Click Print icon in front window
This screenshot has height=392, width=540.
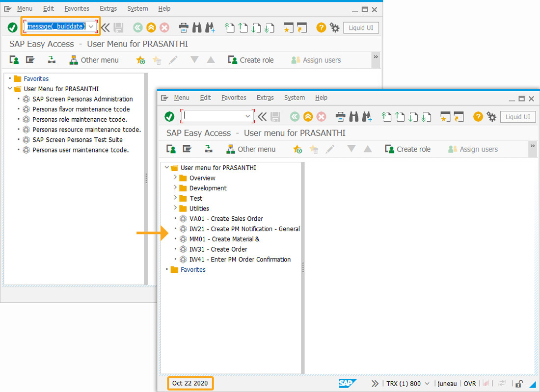[x=340, y=117]
